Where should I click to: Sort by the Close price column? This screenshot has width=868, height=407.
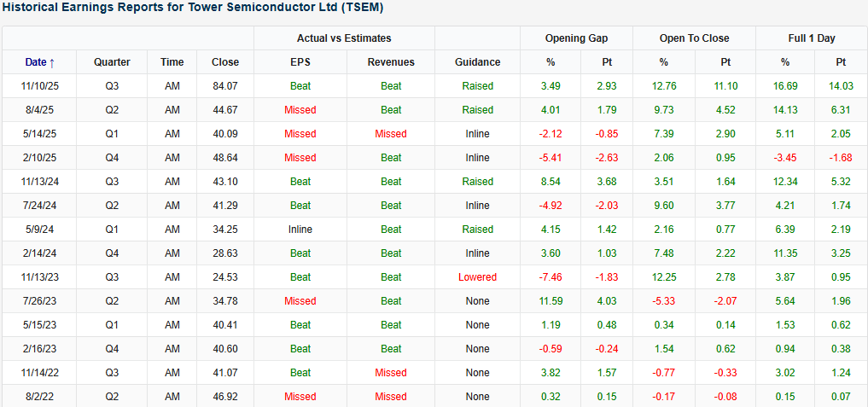click(x=225, y=62)
